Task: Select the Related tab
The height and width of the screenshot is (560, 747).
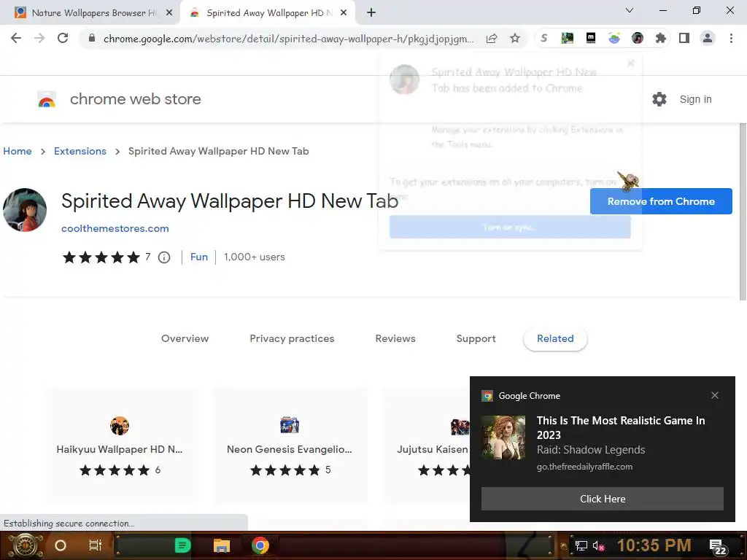Action: [x=555, y=338]
